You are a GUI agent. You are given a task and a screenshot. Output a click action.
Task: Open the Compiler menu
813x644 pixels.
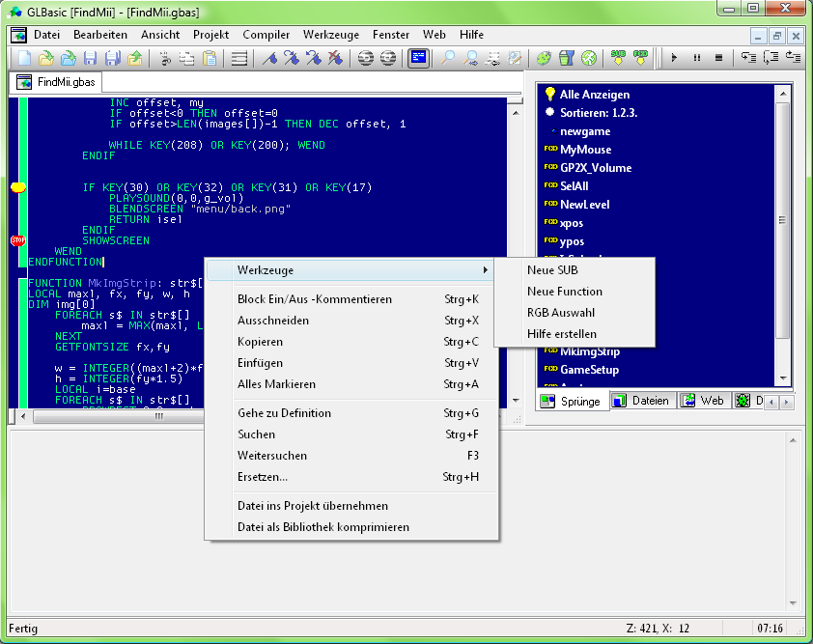(266, 34)
